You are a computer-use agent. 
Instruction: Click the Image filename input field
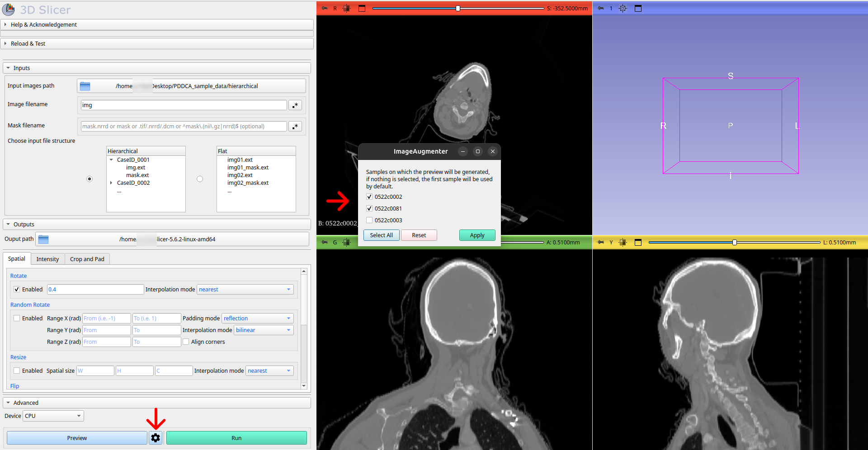pyautogui.click(x=184, y=105)
